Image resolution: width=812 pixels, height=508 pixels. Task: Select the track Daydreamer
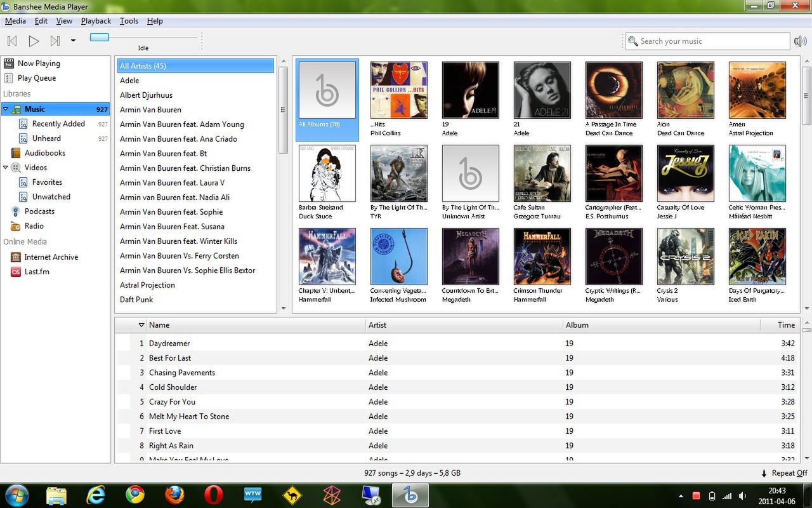(457, 344)
